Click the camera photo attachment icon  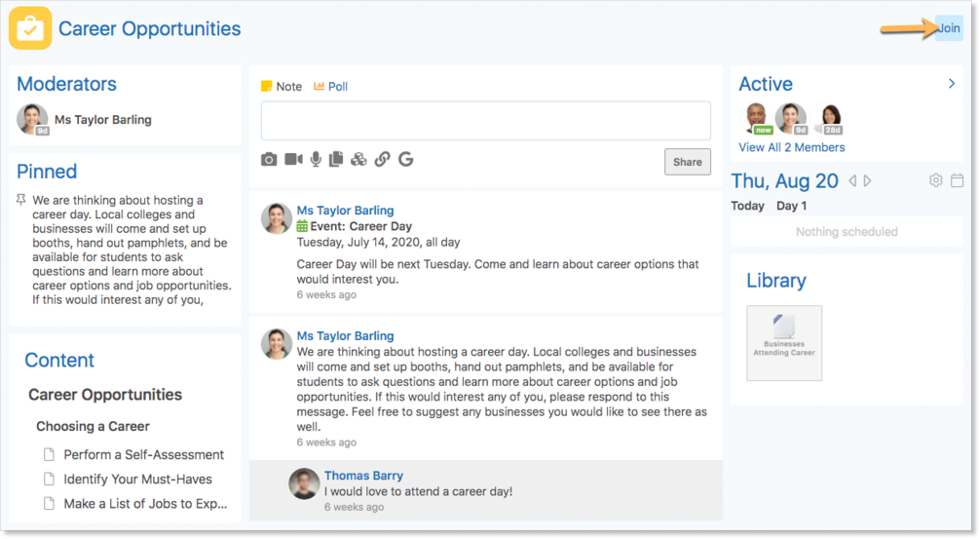pos(269,160)
